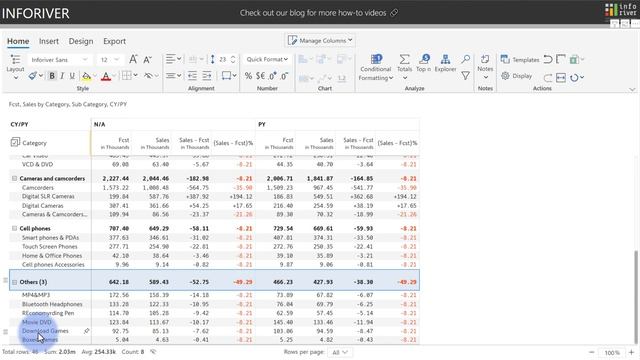Open the Manage Columns dropdown

320,40
